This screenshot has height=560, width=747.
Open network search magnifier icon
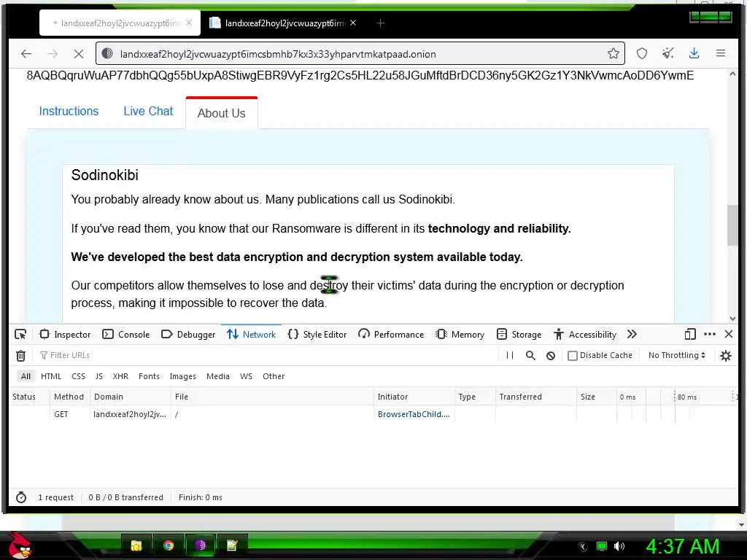tap(530, 355)
